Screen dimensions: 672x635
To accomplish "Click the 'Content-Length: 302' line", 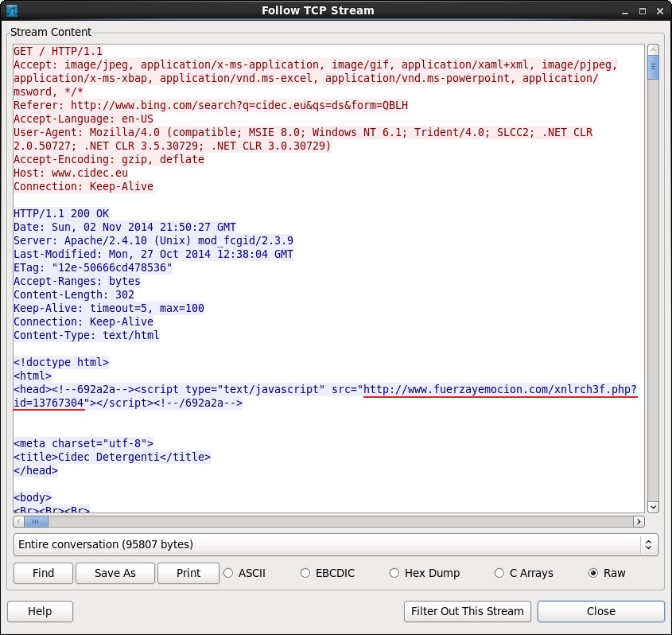I will pyautogui.click(x=74, y=294).
